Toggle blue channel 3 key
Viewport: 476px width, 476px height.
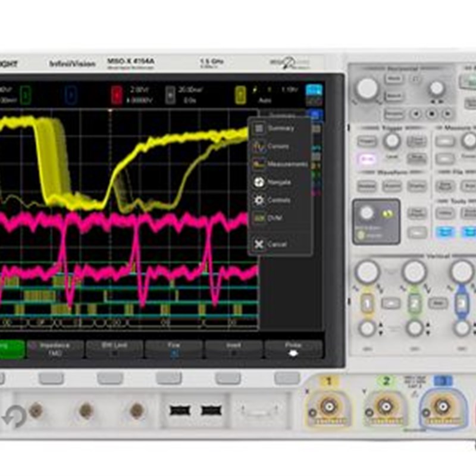click(x=462, y=303)
